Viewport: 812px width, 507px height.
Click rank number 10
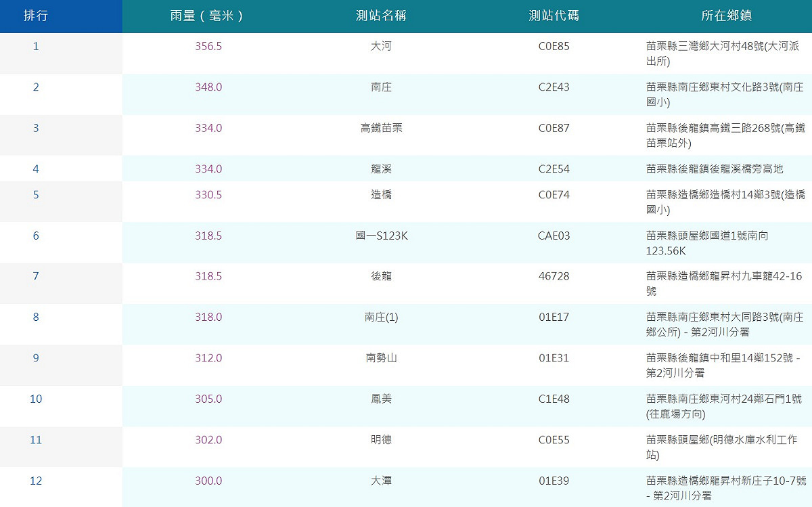pos(36,399)
